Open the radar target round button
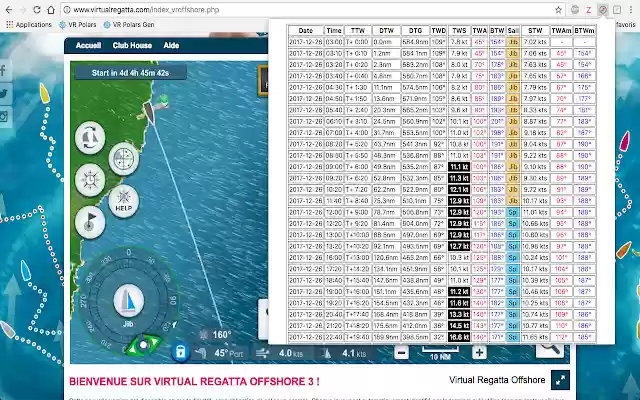The width and height of the screenshot is (640, 400). click(x=124, y=158)
